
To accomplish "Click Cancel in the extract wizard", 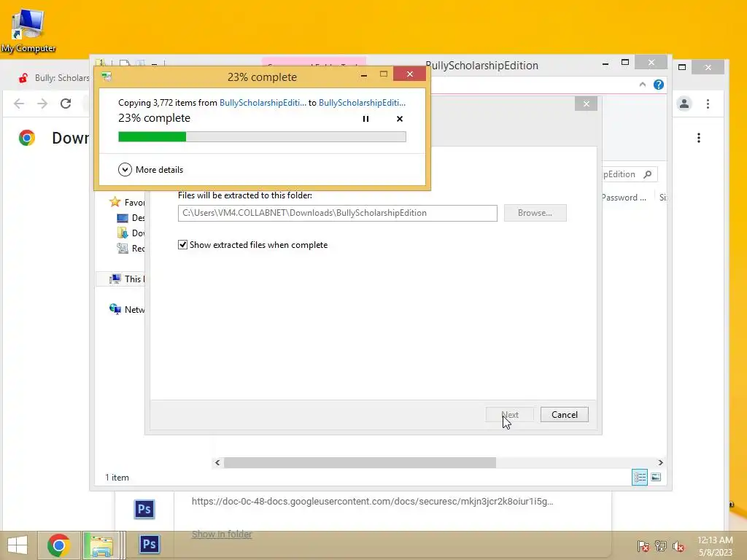I will coord(564,415).
